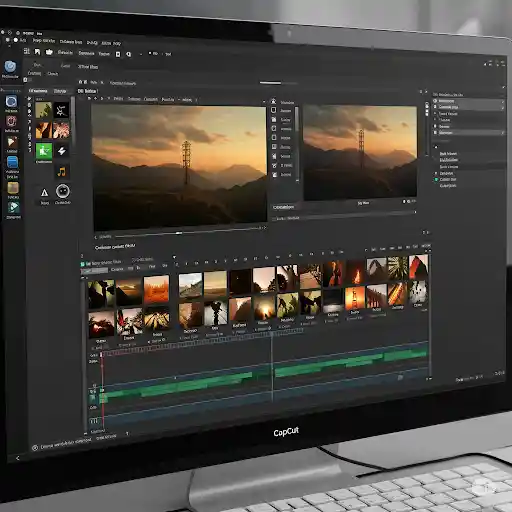This screenshot has height=512, width=512.
Task: Open the tan square icon in left dock
Action: pyautogui.click(x=13, y=188)
